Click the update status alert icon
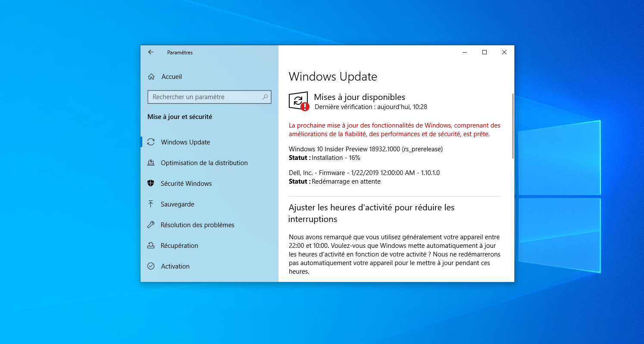The height and width of the screenshot is (344, 644). [299, 101]
